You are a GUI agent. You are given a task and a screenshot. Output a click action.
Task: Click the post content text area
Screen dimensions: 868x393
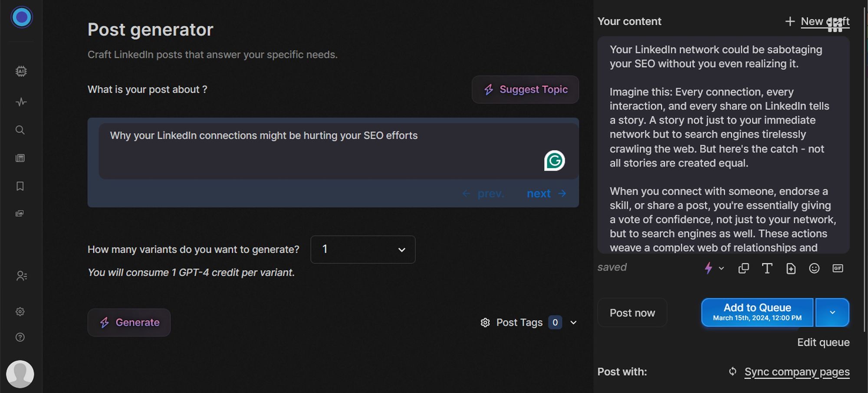[x=723, y=145]
